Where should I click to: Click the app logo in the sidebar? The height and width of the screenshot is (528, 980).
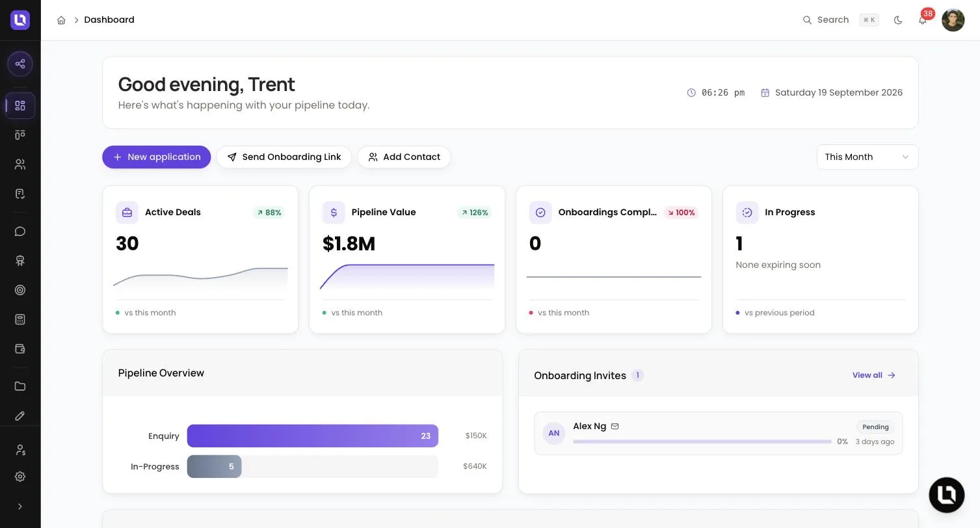(x=20, y=20)
